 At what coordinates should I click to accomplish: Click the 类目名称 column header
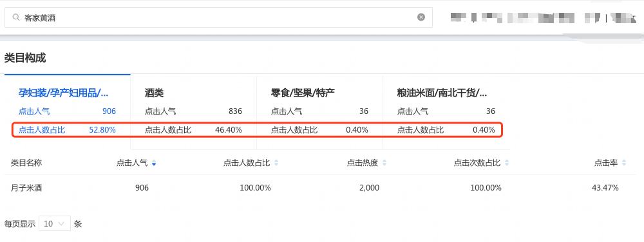tap(26, 163)
